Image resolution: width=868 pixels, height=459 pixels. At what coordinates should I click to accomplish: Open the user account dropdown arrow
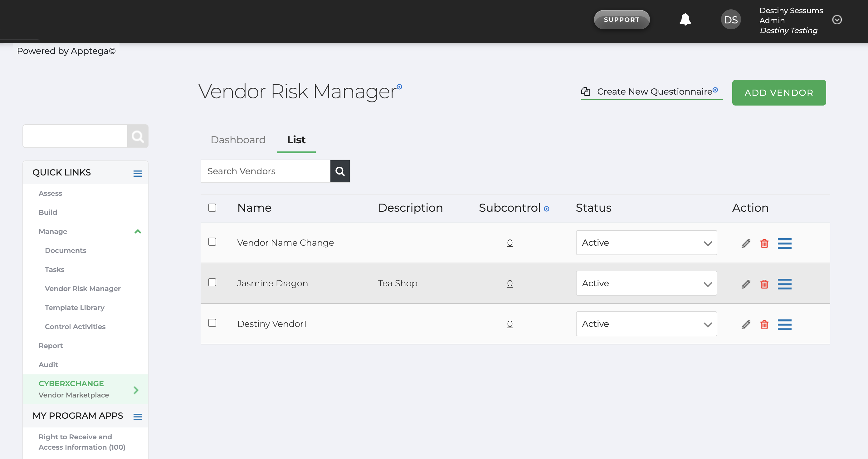tap(837, 20)
